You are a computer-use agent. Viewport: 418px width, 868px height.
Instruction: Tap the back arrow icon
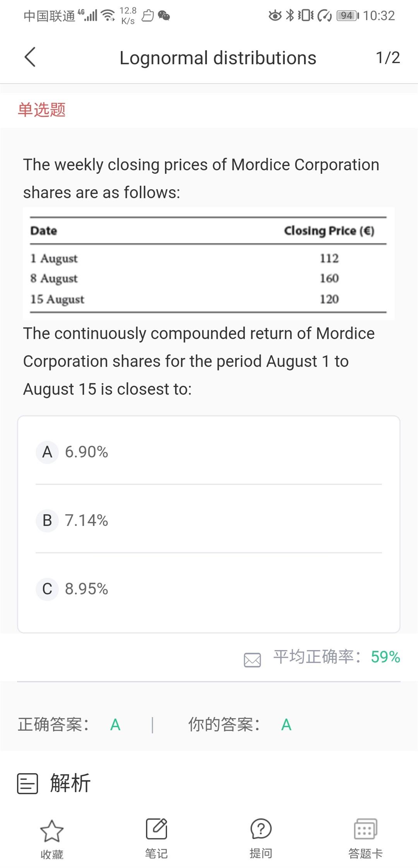pyautogui.click(x=30, y=57)
